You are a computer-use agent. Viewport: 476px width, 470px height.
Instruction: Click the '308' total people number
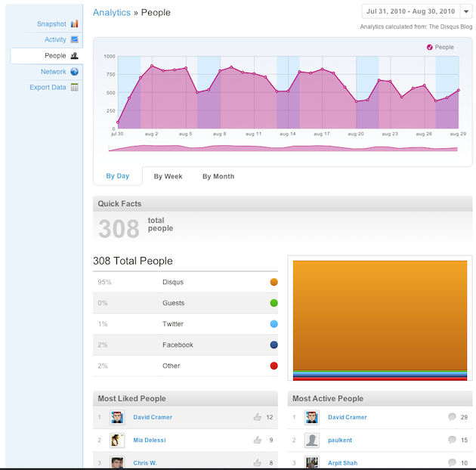pyautogui.click(x=119, y=229)
